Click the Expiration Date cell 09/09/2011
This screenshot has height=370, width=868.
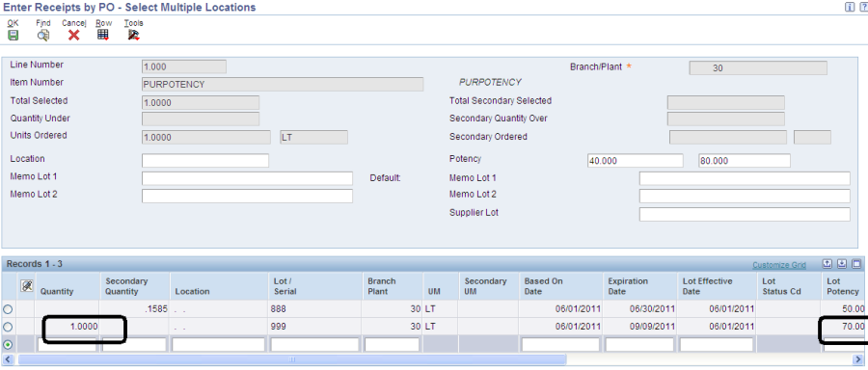point(639,327)
